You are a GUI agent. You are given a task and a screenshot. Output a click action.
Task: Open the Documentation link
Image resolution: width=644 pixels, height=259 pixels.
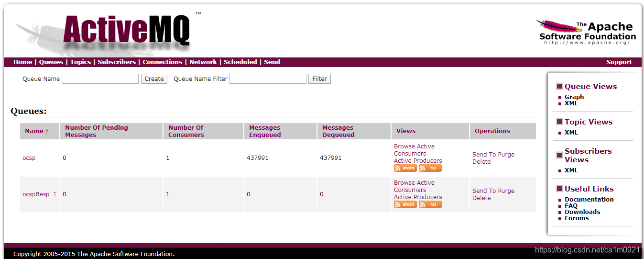pyautogui.click(x=589, y=200)
